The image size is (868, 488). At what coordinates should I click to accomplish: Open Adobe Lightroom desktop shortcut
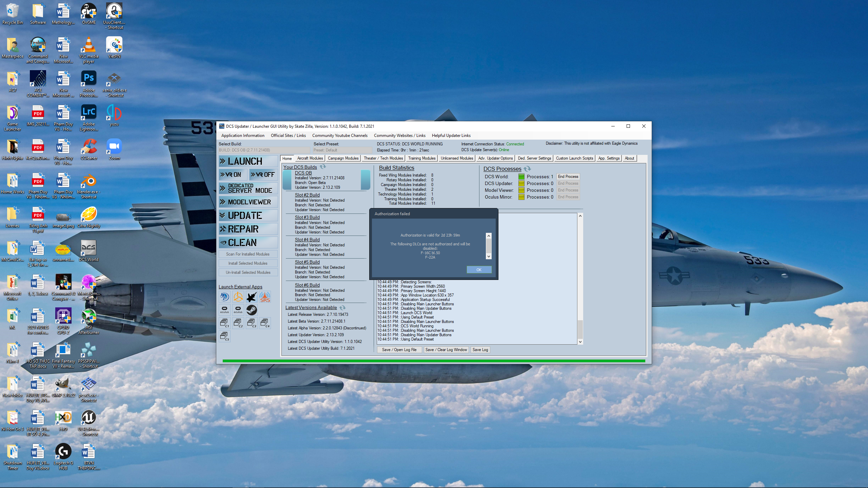click(x=88, y=118)
